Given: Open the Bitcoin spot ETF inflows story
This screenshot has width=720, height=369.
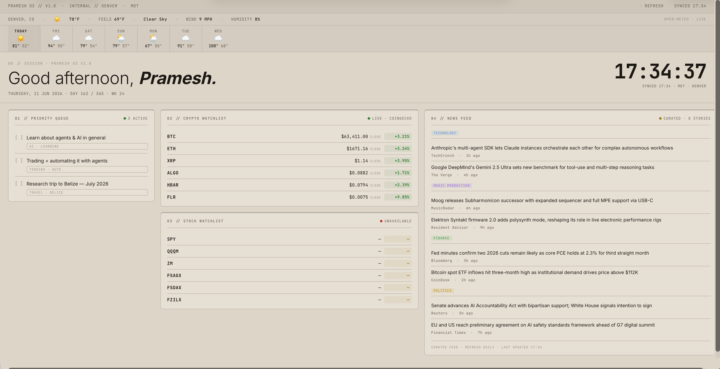Looking at the screenshot, I should [534, 273].
